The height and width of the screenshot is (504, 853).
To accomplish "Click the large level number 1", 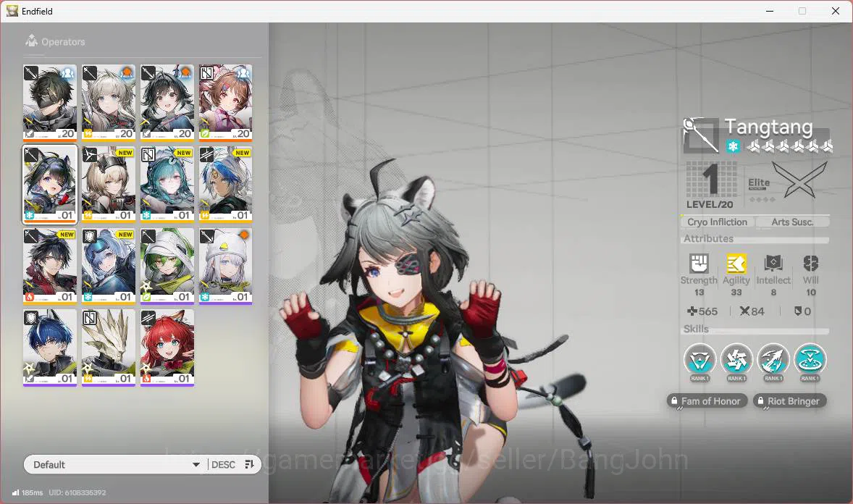I will [x=710, y=179].
